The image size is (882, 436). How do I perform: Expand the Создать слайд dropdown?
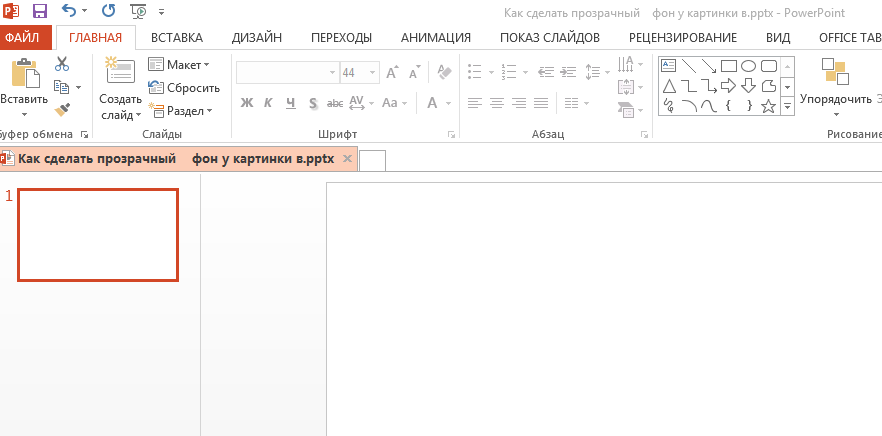coord(138,116)
